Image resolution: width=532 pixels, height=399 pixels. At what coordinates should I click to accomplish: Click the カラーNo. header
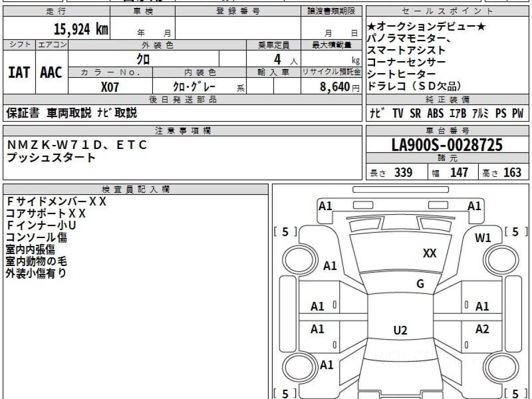click(110, 72)
